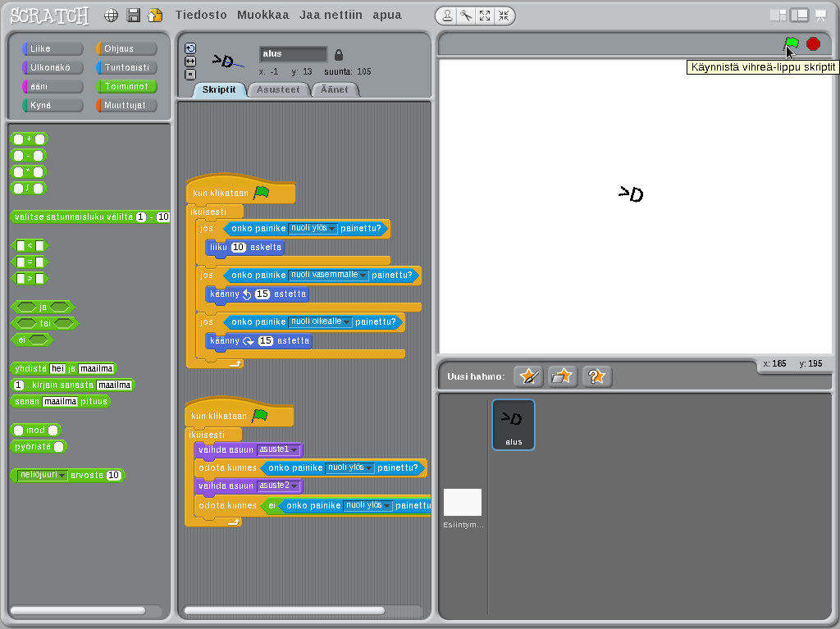Click the sprite name field 'alus'
Viewport: 840px width, 629px height.
(293, 54)
